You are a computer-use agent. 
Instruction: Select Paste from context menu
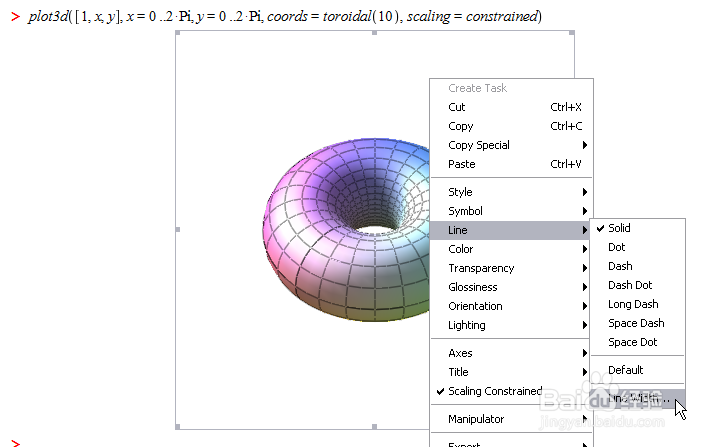point(462,164)
